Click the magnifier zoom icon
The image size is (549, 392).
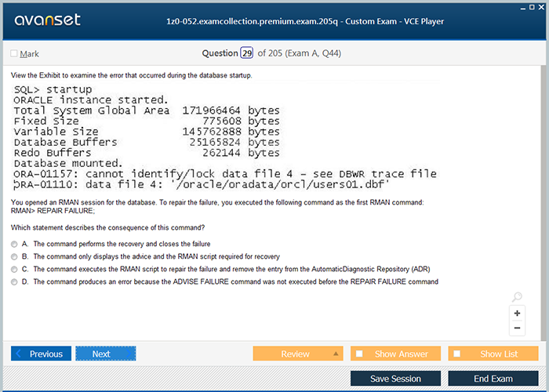[517, 297]
